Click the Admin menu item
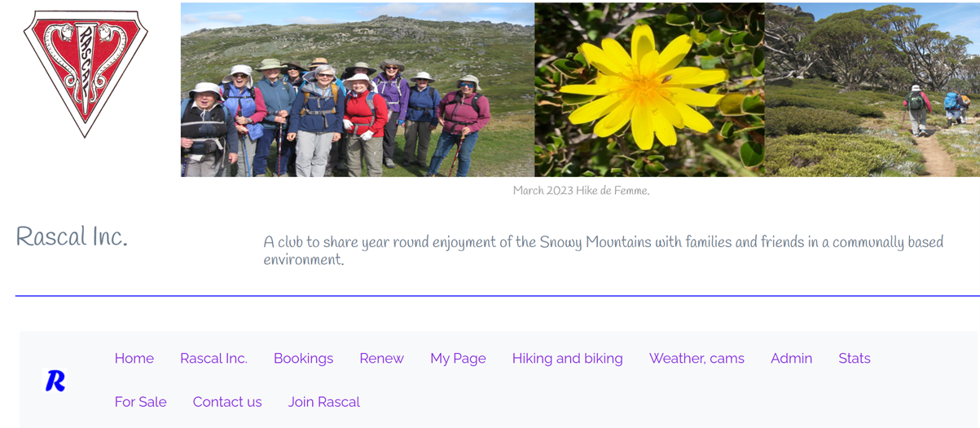This screenshot has height=428, width=980. [x=791, y=358]
